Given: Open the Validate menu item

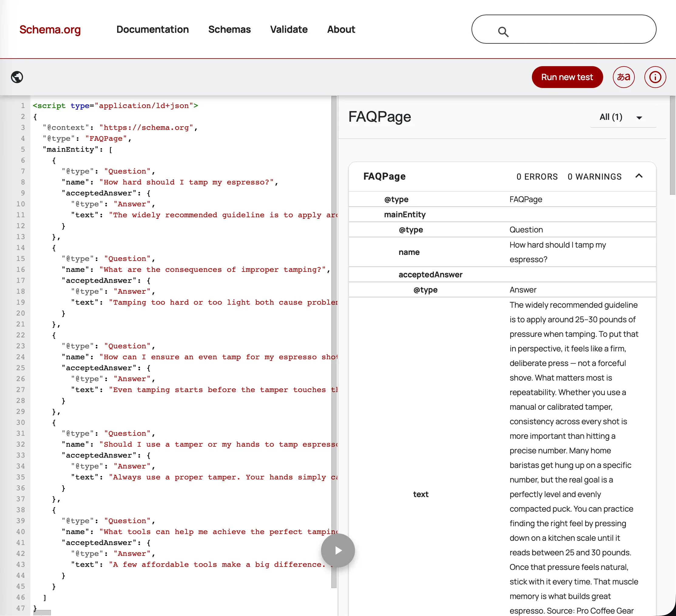Looking at the screenshot, I should pos(289,29).
